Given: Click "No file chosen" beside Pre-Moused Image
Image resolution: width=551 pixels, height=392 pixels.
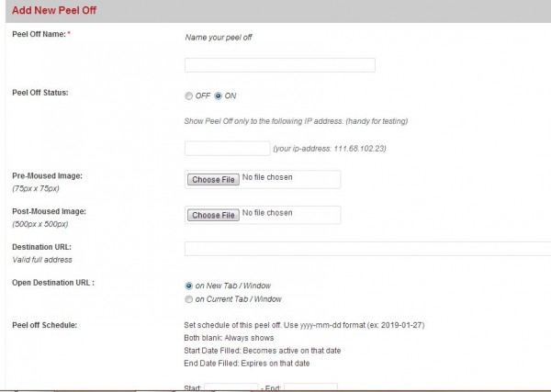Looking at the screenshot, I should click(267, 177).
